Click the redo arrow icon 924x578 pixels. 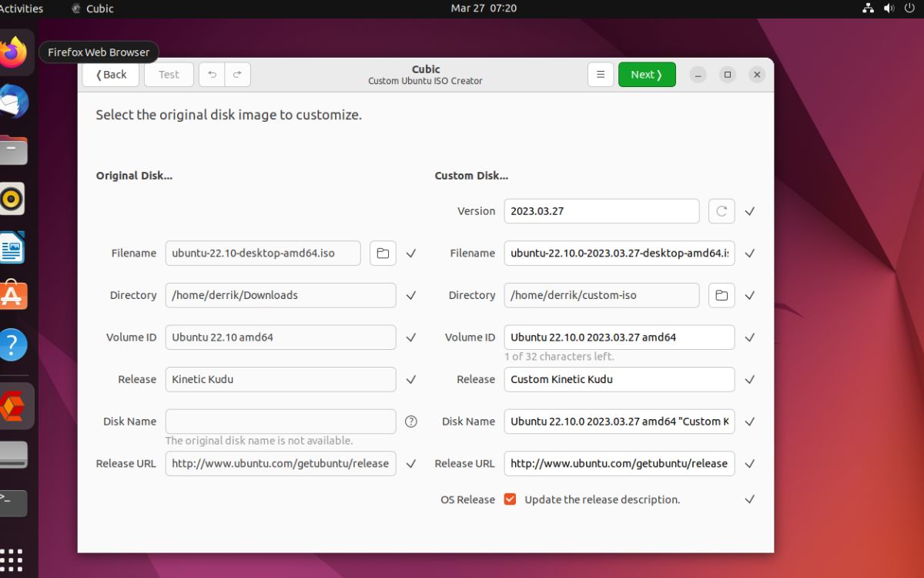tap(237, 74)
